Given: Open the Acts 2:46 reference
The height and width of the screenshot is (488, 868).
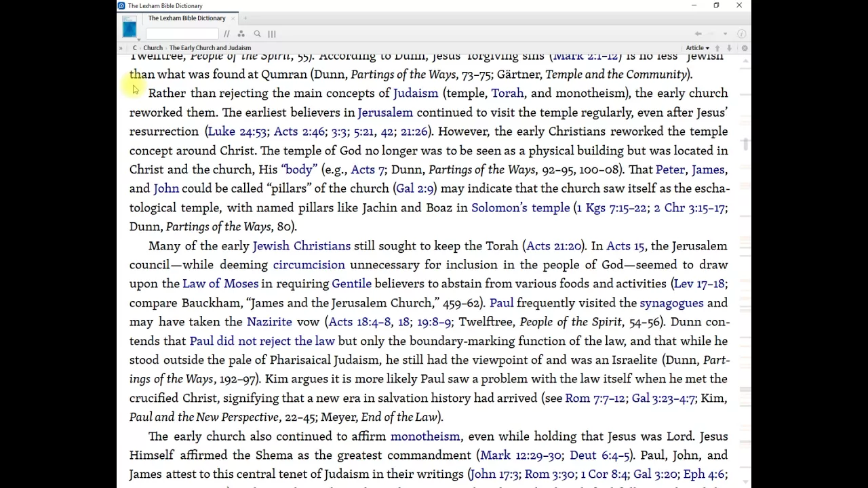Looking at the screenshot, I should click(x=299, y=131).
